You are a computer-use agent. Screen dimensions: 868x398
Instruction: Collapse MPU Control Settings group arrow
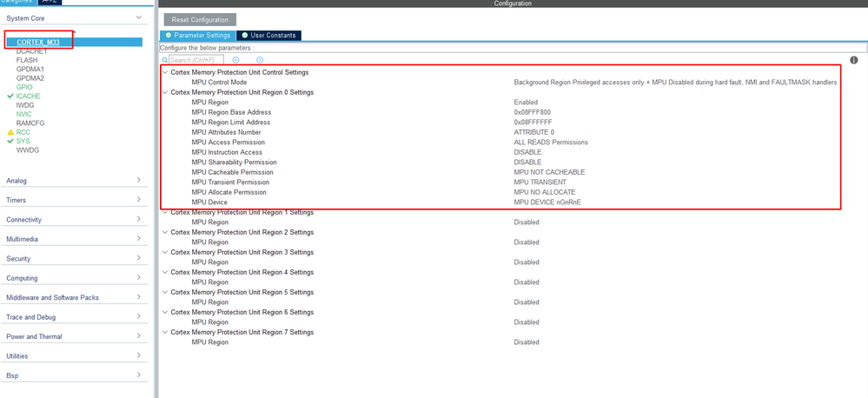(x=165, y=72)
